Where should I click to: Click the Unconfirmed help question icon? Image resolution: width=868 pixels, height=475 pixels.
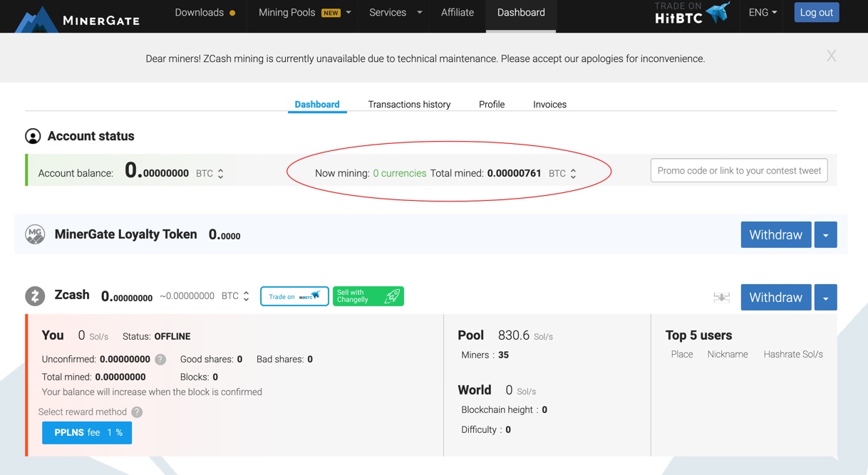[x=160, y=360]
